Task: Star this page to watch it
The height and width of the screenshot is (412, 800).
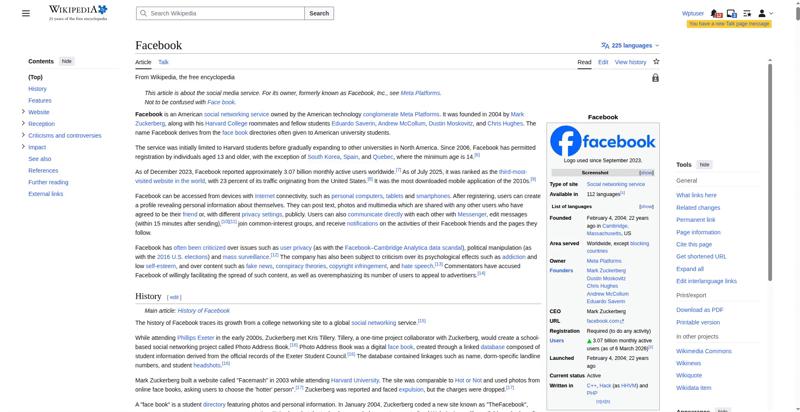Action: coord(656,62)
